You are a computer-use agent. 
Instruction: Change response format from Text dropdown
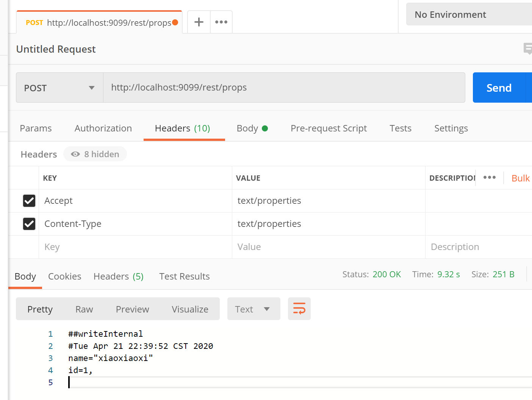253,309
